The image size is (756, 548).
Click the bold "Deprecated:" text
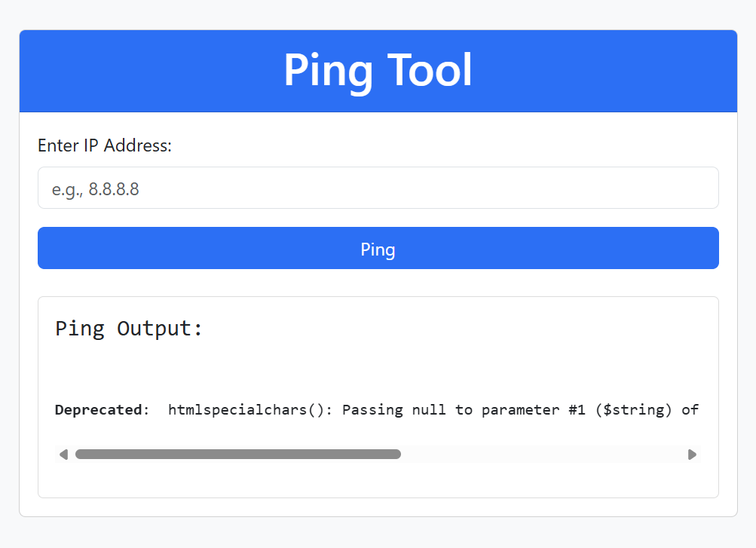click(103, 409)
